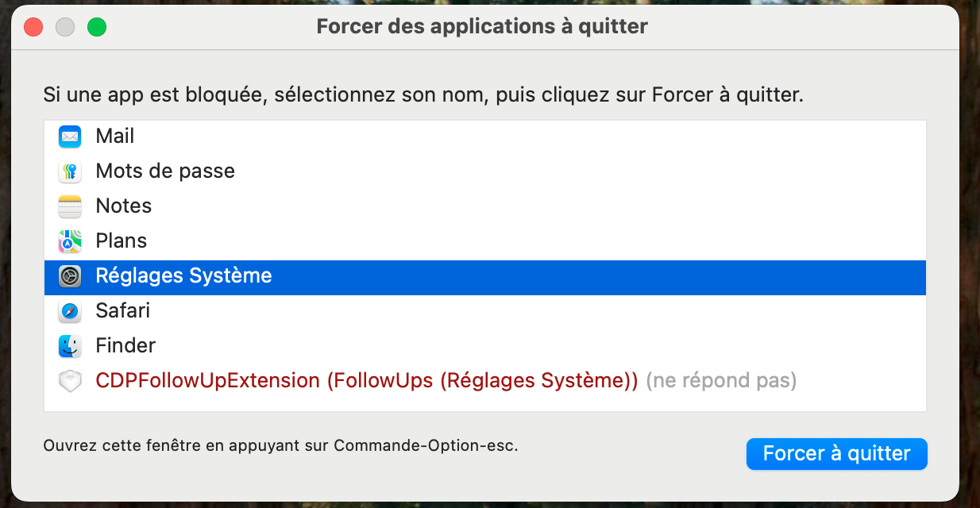Click the CDPFollowUpExtension shield icon
Screen dimensions: 980x508
tap(70, 381)
